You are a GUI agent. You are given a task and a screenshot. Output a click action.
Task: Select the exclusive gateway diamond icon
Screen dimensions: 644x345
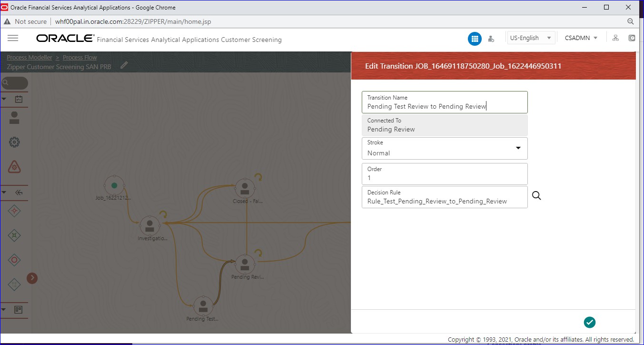coord(14,211)
